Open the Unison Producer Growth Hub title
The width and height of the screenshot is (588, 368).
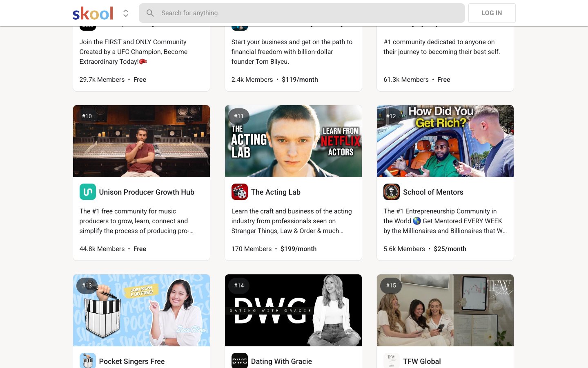coord(147,192)
